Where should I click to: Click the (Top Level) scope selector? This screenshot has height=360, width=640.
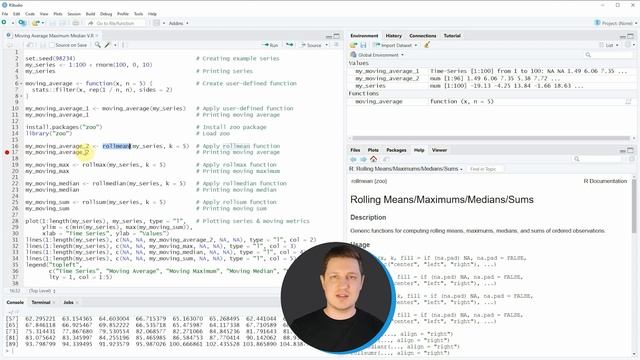(42, 291)
